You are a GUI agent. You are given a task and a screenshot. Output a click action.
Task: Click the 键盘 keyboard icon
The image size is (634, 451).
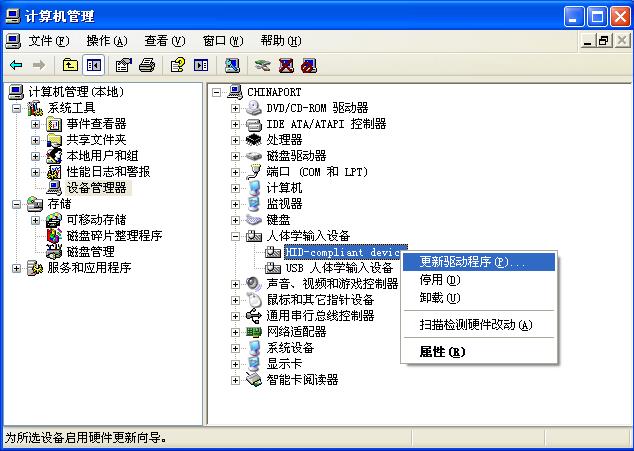pyautogui.click(x=254, y=220)
